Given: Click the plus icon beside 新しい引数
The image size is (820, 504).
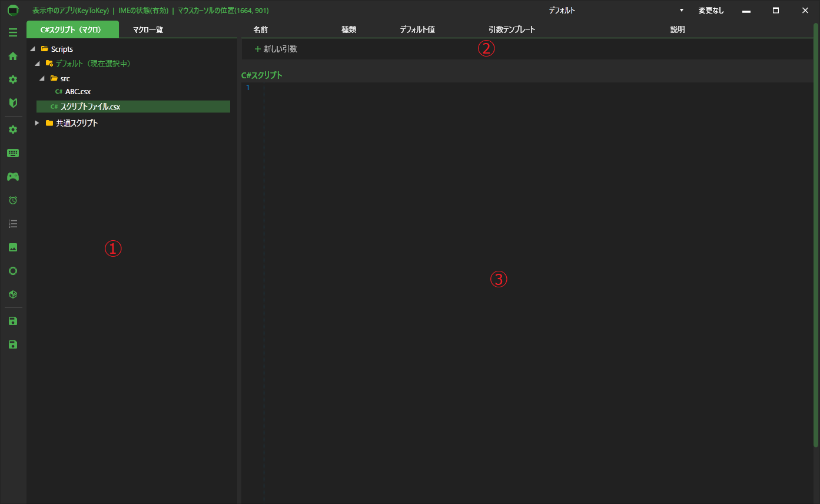Looking at the screenshot, I should [x=257, y=49].
